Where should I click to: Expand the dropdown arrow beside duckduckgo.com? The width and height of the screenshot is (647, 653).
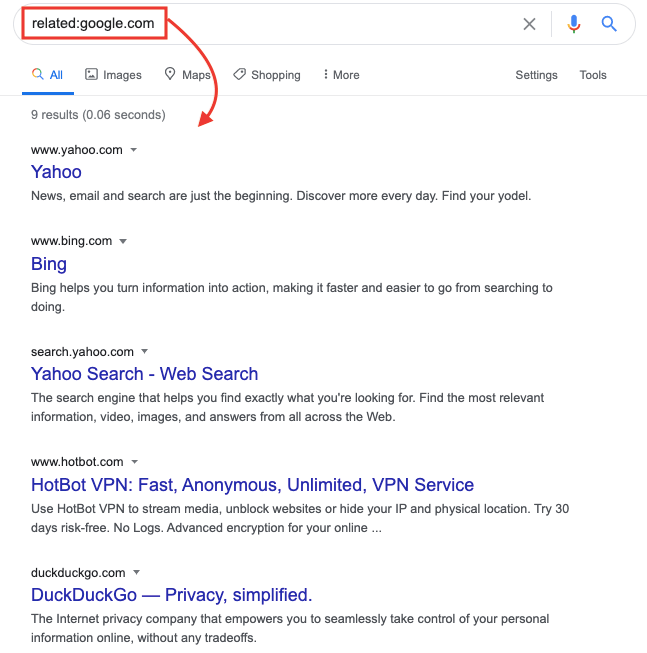coord(137,573)
